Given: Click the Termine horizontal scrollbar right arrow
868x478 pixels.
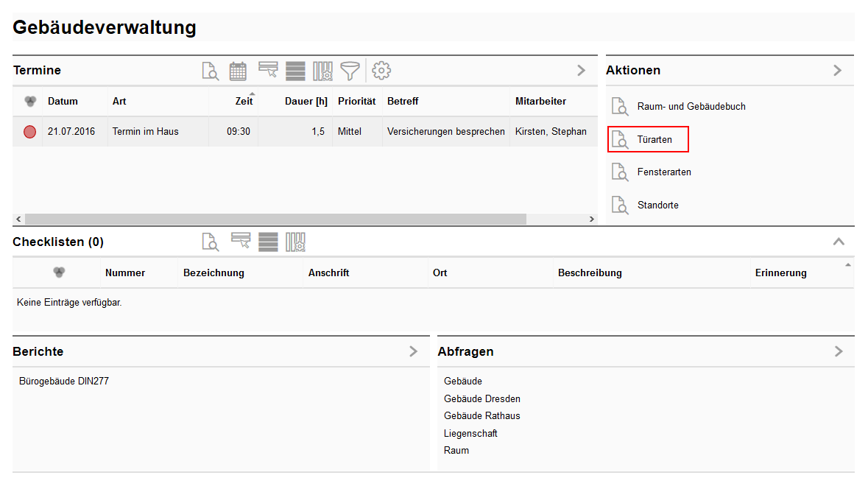Looking at the screenshot, I should coord(591,219).
